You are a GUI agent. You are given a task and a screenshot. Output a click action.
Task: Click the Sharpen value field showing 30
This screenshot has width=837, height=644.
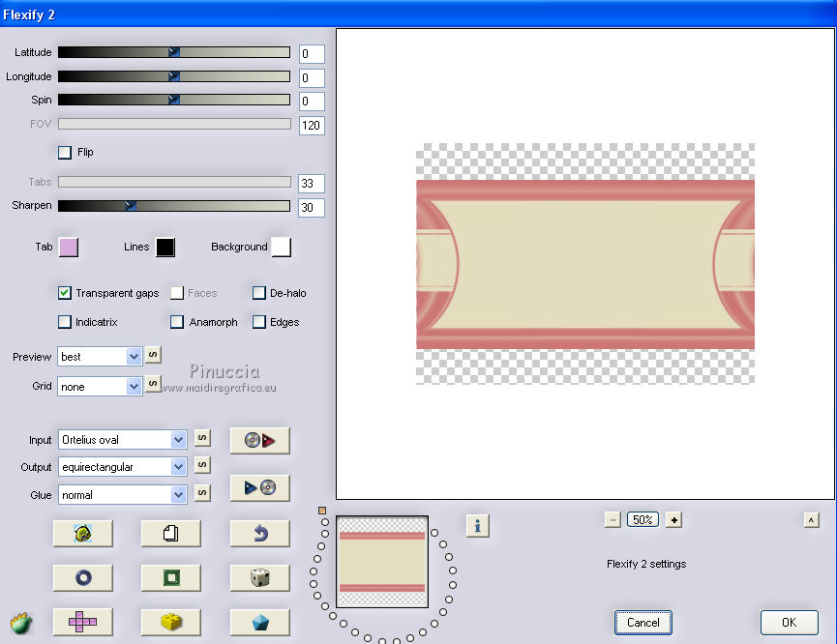[312, 208]
